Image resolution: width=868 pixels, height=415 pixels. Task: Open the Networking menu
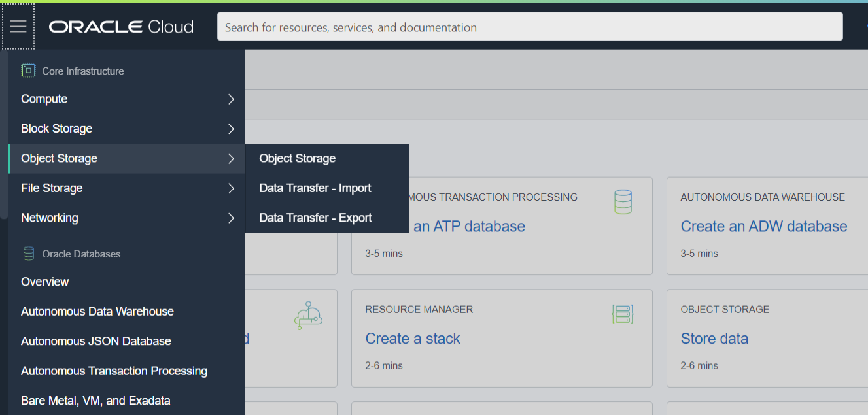click(x=126, y=218)
